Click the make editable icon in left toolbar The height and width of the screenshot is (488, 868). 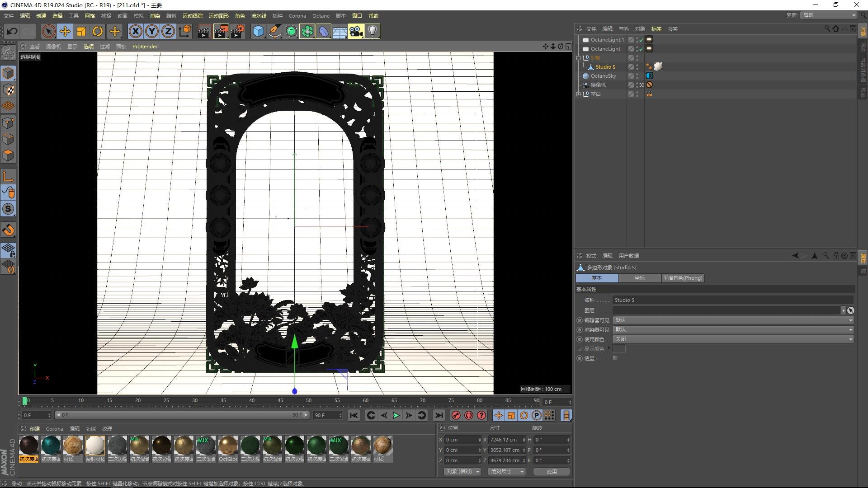pyautogui.click(x=8, y=53)
